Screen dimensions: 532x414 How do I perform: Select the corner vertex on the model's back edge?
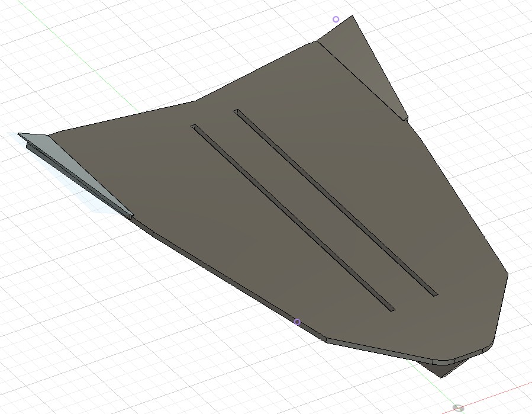196,101
